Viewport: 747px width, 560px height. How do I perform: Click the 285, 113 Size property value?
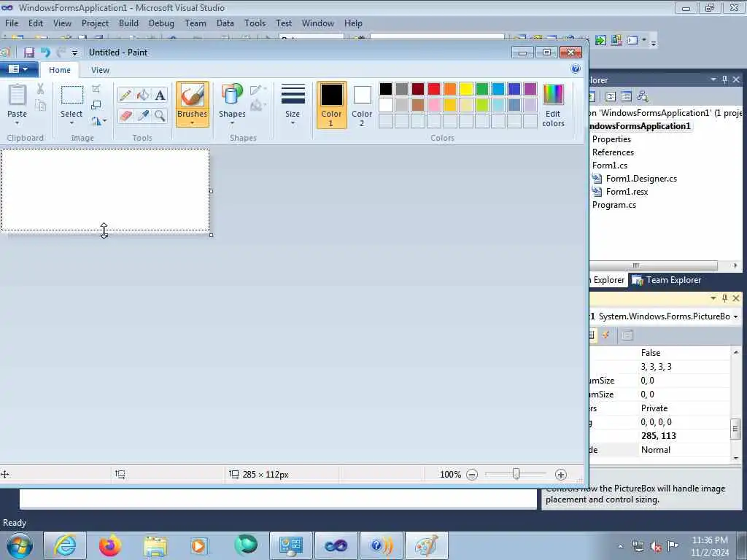(x=684, y=436)
